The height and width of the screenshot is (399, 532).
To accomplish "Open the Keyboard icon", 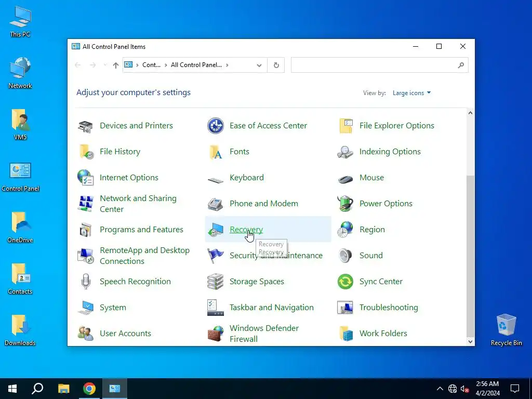I will 216,180.
